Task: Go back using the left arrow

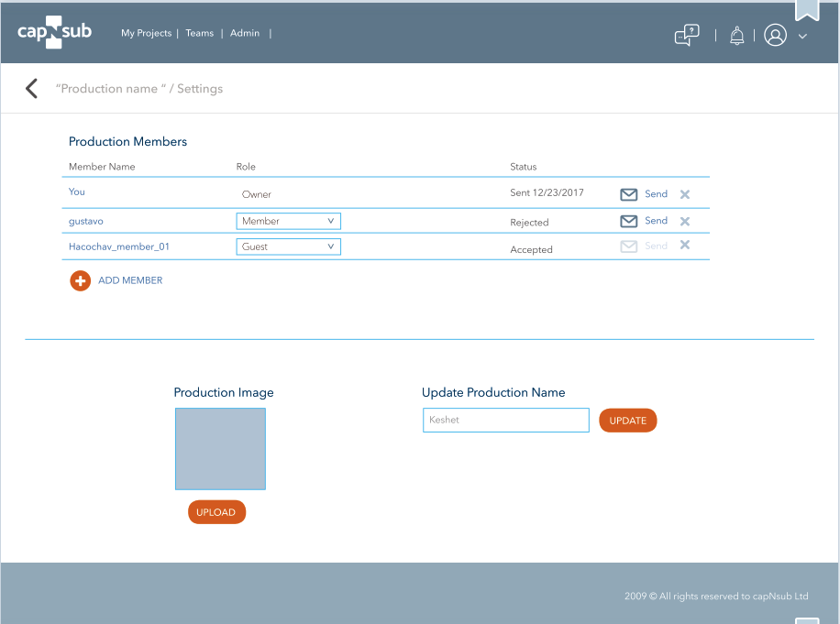Action: (x=32, y=89)
